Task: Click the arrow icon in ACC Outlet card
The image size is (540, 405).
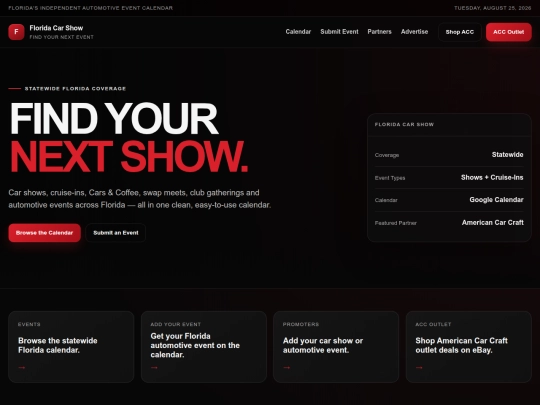Action: coord(419,367)
